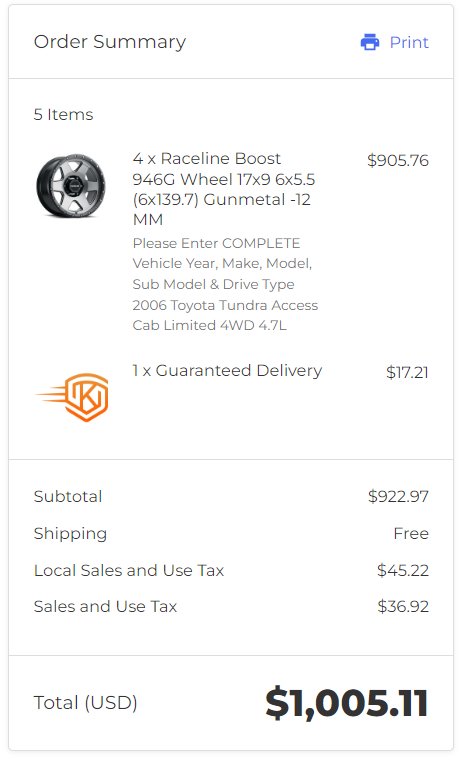Screen dimensions: 460x761
Task: Click the $36.92 sales tax amount
Action: tap(403, 606)
